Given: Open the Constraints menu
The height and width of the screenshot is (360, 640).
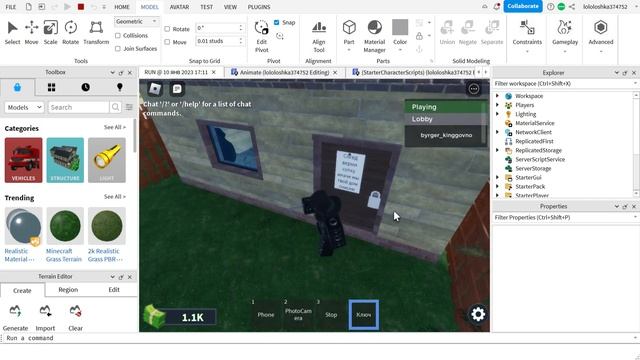Looking at the screenshot, I should click(527, 36).
